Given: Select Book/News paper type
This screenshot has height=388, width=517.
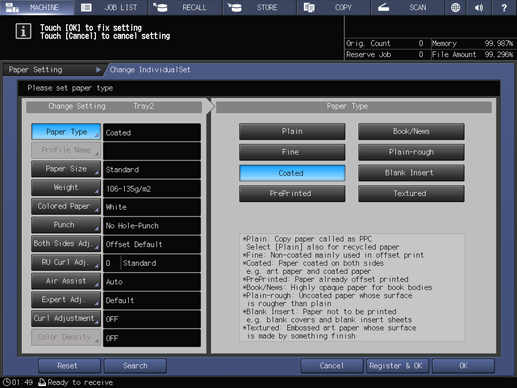Looking at the screenshot, I should click(411, 131).
